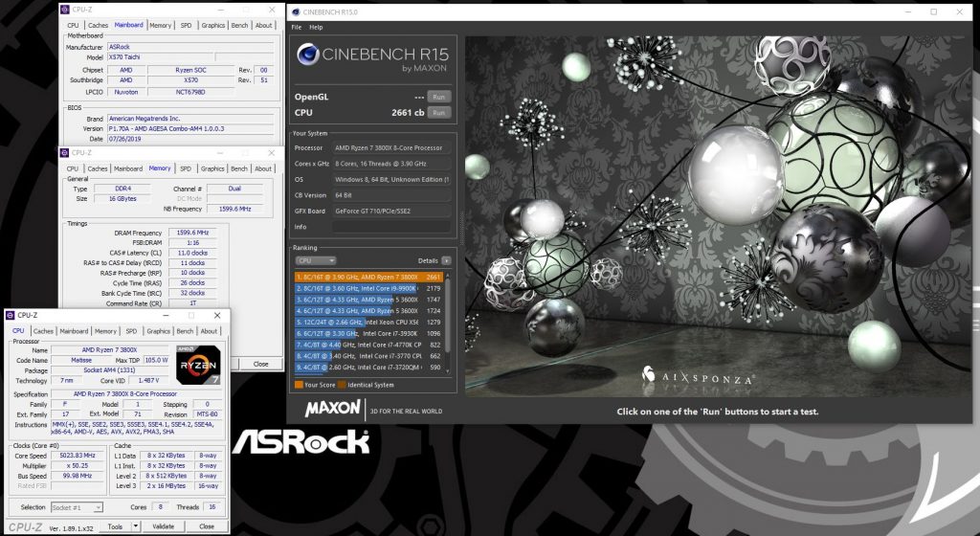
Task: Click the Identical System legend swatch
Action: tap(342, 385)
